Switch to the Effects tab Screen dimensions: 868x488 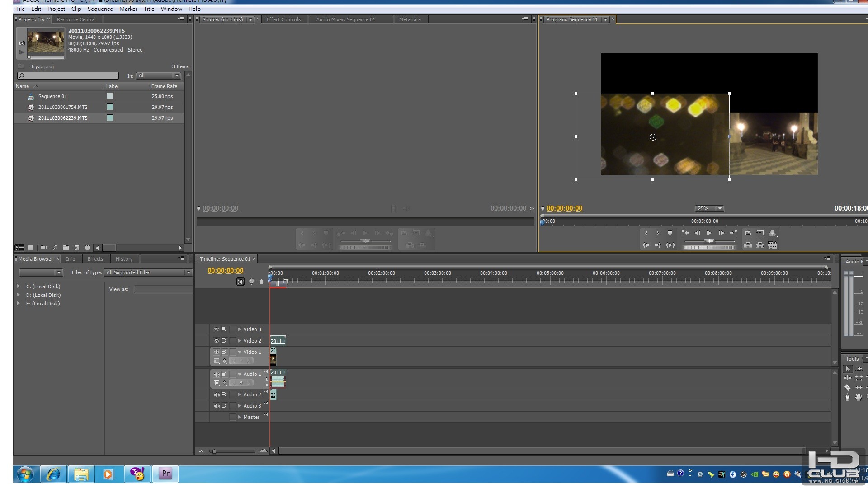pos(95,259)
